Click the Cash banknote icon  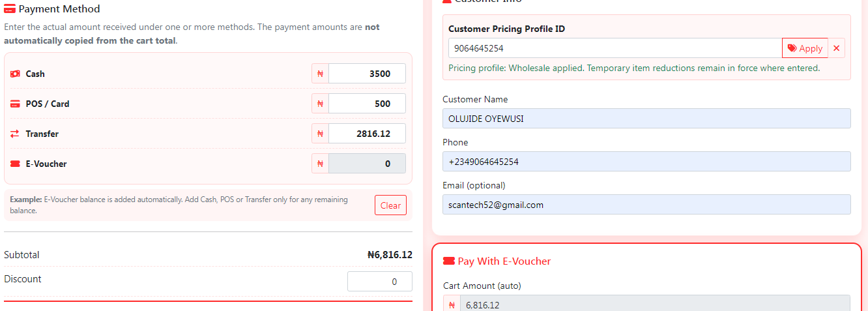coord(15,74)
